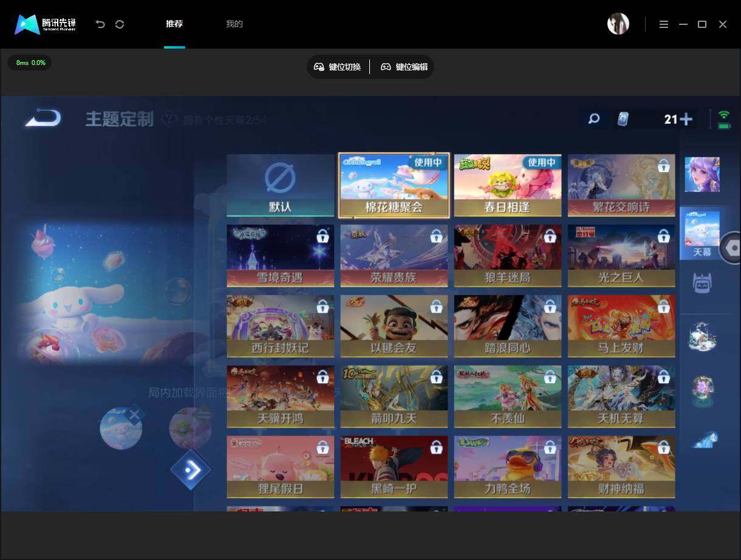The width and height of the screenshot is (741, 560).
Task: Click the game back arrow icon
Action: [43, 117]
